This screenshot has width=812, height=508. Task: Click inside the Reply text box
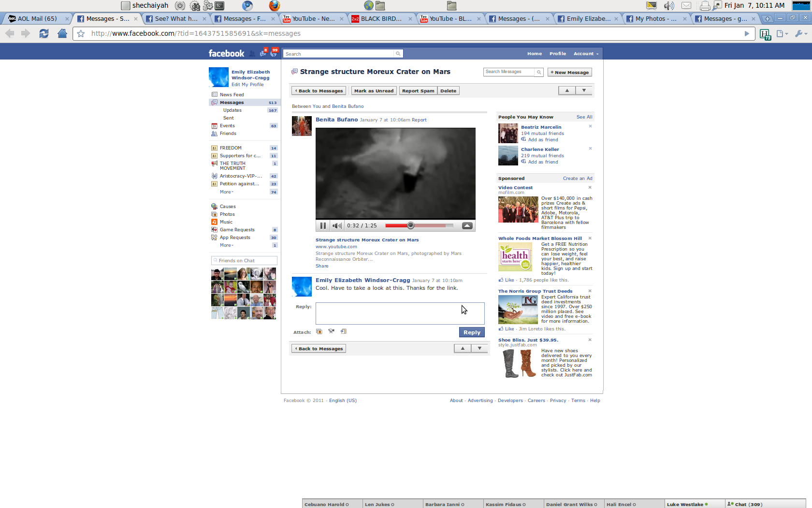400,314
